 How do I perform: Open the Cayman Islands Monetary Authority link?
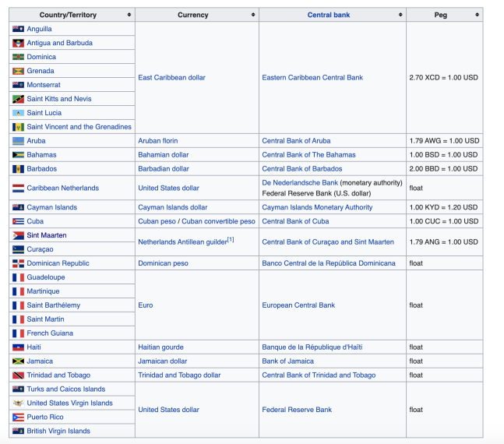(x=317, y=207)
